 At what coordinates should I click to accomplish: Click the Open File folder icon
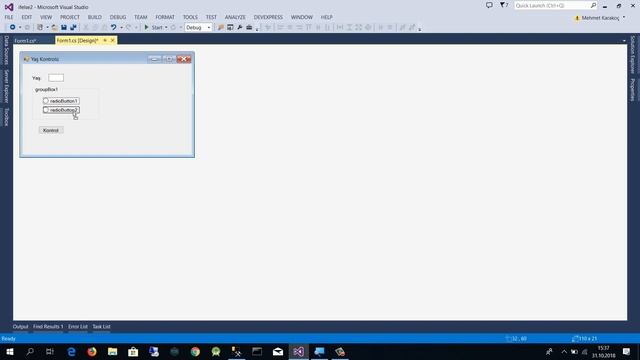point(54,27)
